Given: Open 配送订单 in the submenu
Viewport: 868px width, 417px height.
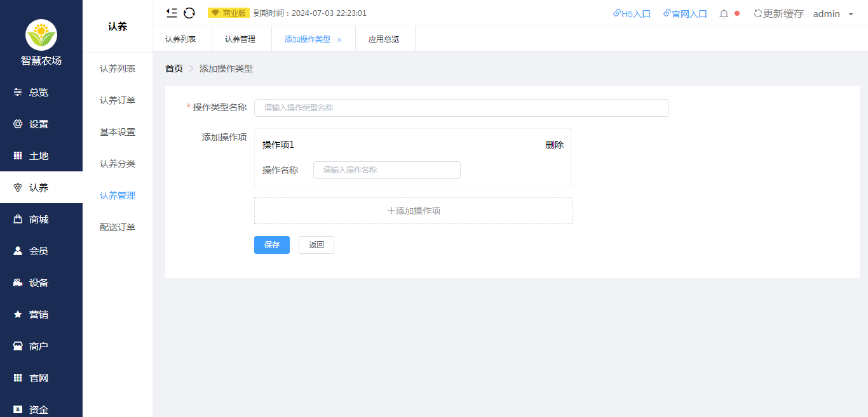Looking at the screenshot, I should coord(118,227).
